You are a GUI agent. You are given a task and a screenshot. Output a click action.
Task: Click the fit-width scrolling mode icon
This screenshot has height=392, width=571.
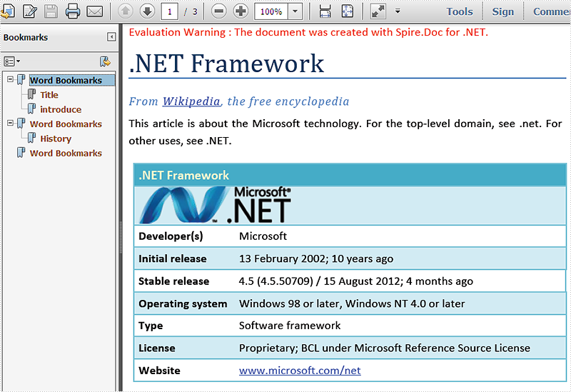[325, 11]
